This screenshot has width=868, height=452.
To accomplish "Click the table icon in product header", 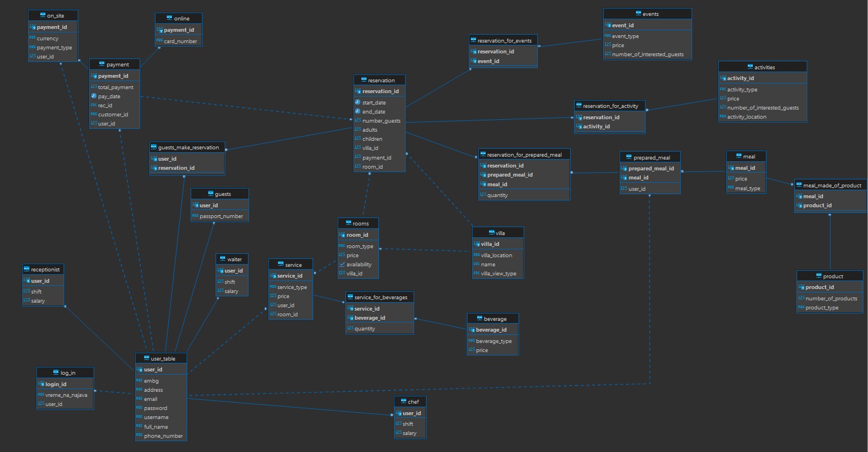I will [818, 276].
